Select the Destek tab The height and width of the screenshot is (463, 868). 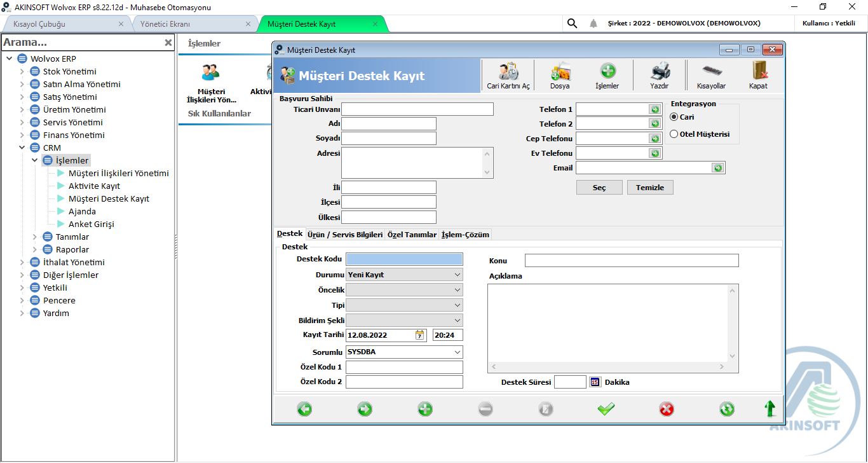point(290,233)
